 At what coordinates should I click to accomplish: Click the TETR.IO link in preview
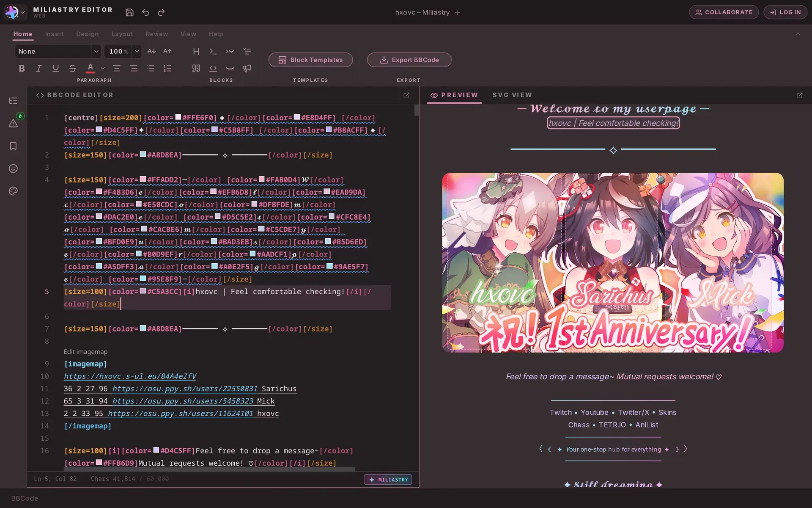click(x=612, y=425)
